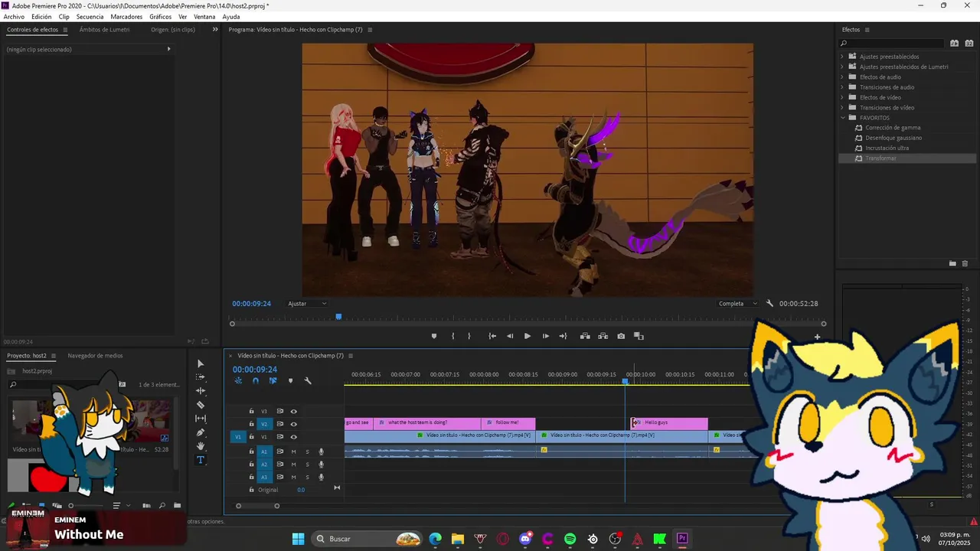Viewport: 980px width, 551px height.
Task: Toggle linked selection in the timeline
Action: (273, 380)
